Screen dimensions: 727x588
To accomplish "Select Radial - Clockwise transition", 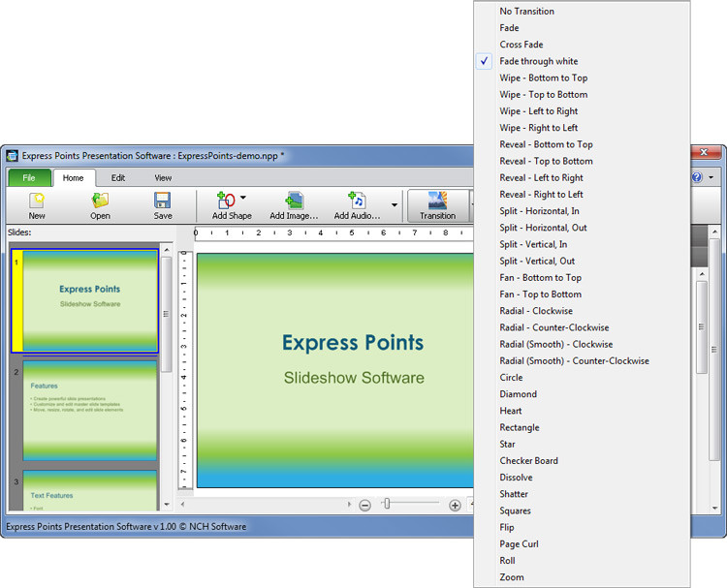I will (582, 311).
